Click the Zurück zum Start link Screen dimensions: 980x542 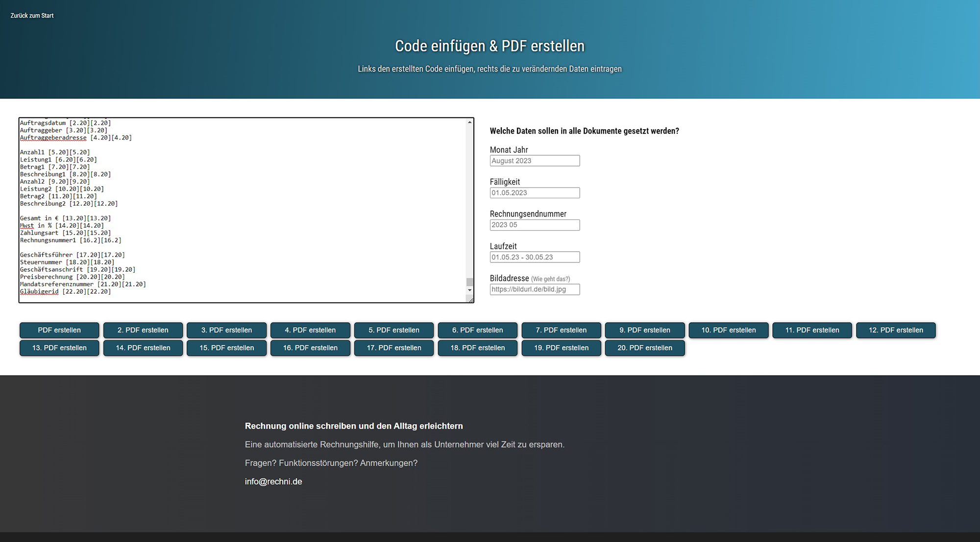(32, 16)
